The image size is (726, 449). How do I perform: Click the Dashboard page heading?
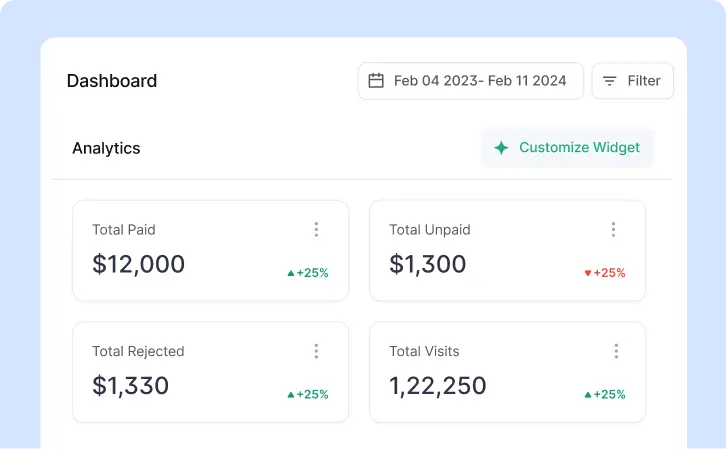click(x=112, y=81)
